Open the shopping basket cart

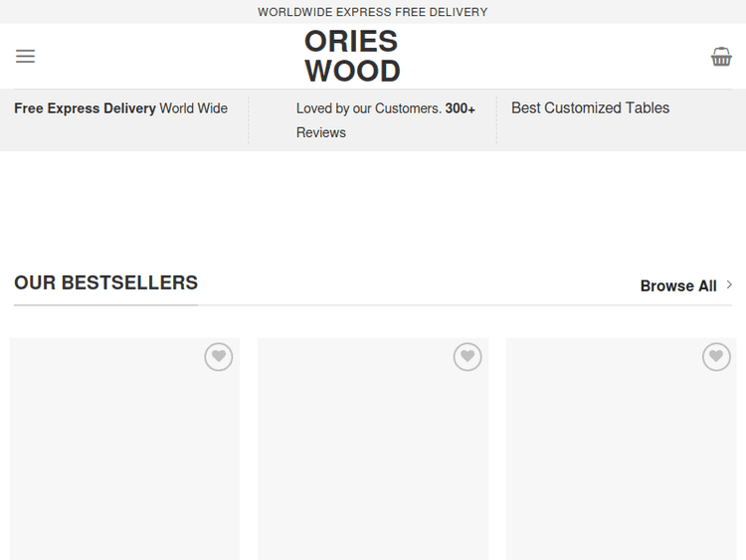(721, 57)
